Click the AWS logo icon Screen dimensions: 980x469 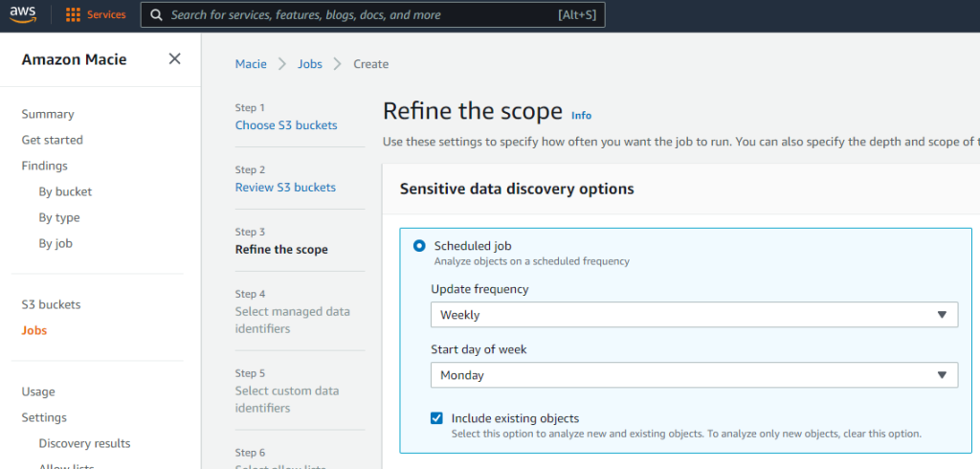point(23,14)
